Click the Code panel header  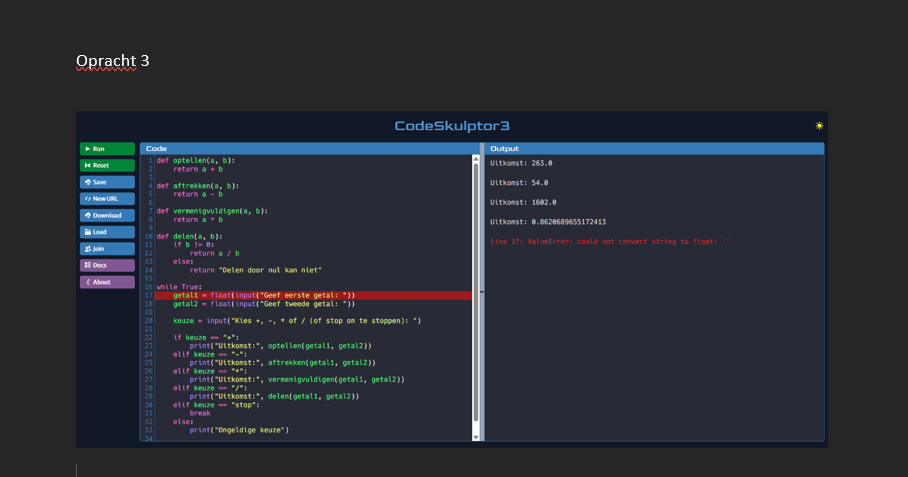(x=310, y=148)
